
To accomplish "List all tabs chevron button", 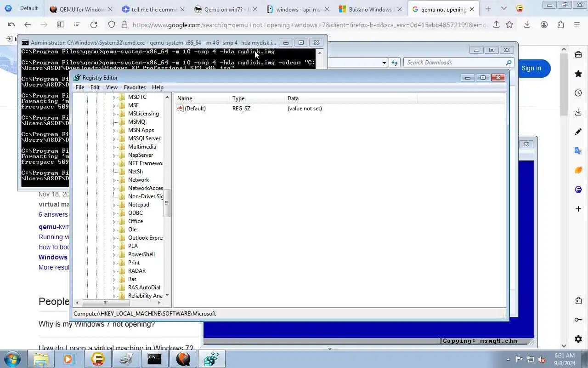I will click(x=504, y=9).
